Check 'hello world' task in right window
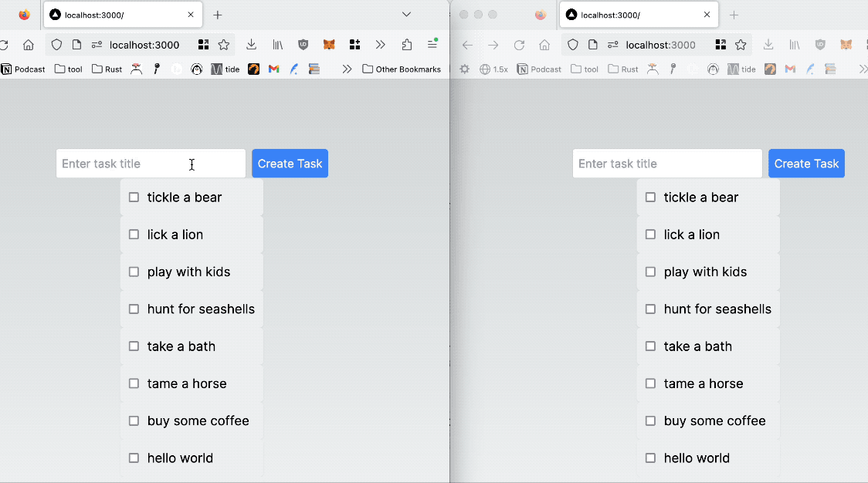Screen dimensions: 868x483 click(x=650, y=458)
